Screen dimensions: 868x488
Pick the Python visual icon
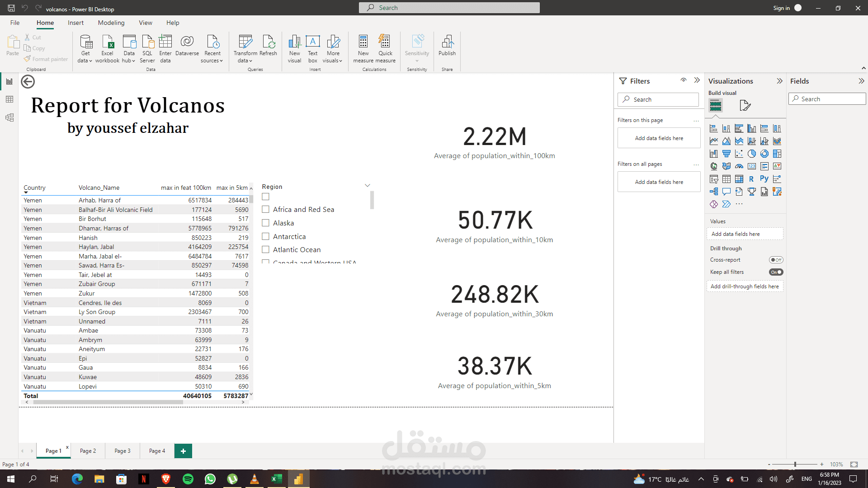click(764, 179)
